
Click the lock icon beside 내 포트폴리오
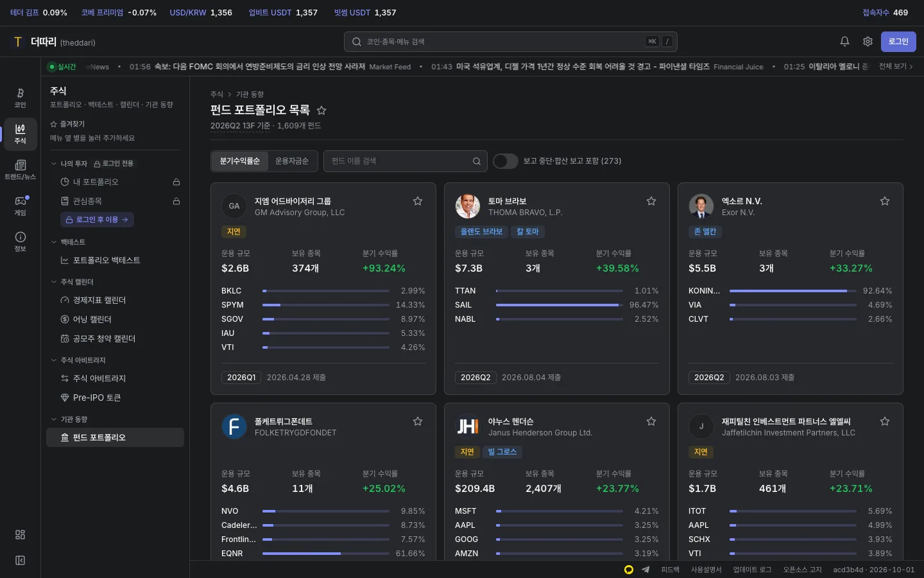(176, 182)
